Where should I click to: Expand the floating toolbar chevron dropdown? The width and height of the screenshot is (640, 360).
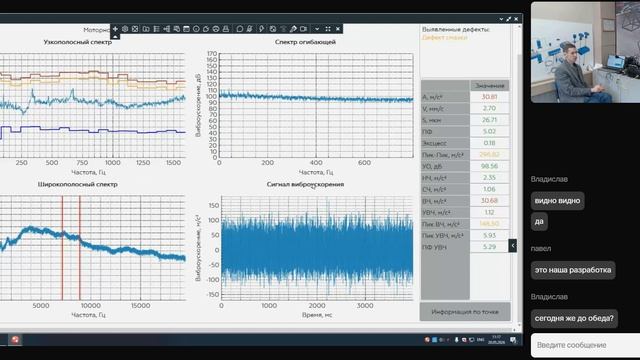click(317, 29)
